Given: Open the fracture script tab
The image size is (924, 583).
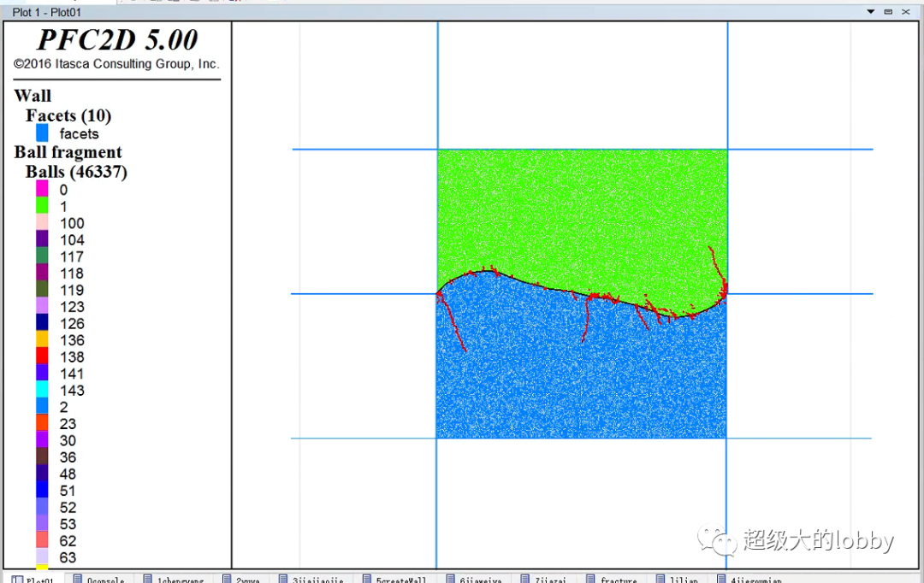Looking at the screenshot, I should coord(613,580).
